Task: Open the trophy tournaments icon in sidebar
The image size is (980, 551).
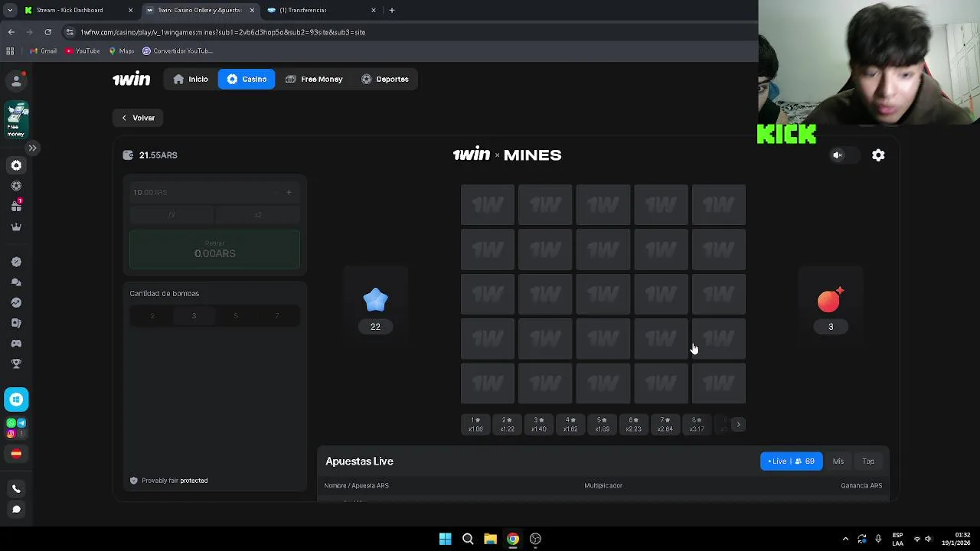Action: (16, 364)
